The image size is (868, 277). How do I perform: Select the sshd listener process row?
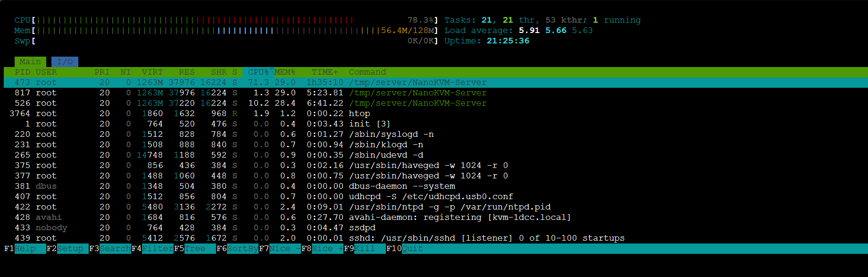tap(436, 238)
